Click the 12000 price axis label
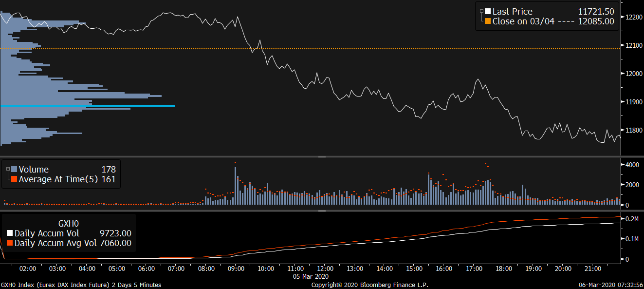The width and height of the screenshot is (644, 289). pyautogui.click(x=633, y=74)
